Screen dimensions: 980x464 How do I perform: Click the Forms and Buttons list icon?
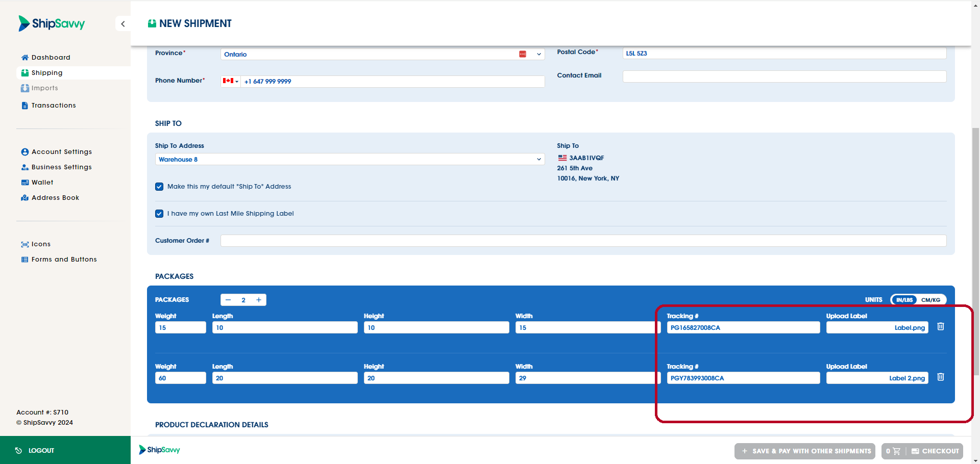click(24, 260)
